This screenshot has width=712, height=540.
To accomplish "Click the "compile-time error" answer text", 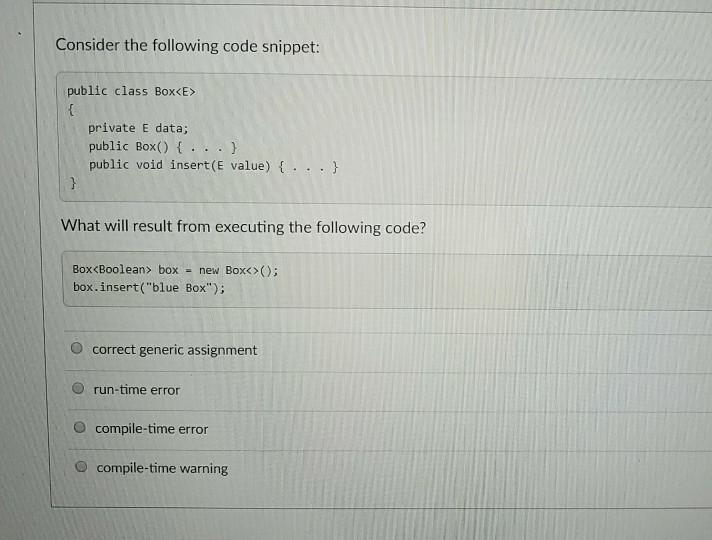I will pyautogui.click(x=152, y=429).
